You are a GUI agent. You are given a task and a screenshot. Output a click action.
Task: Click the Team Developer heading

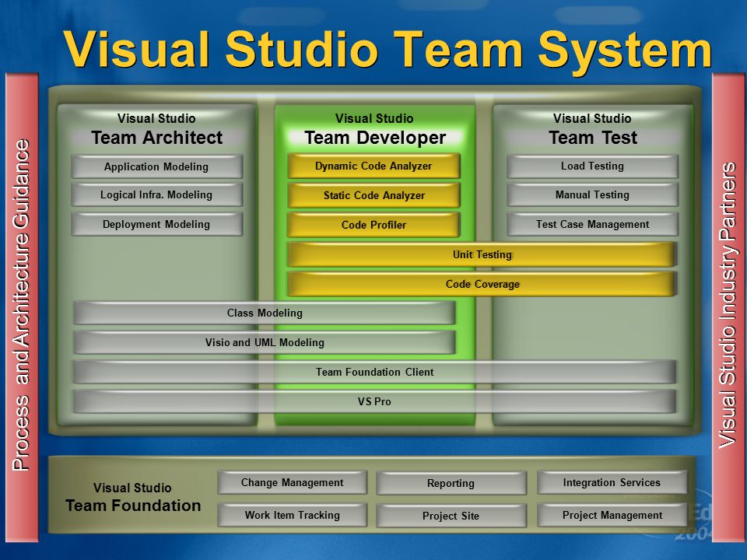[375, 138]
